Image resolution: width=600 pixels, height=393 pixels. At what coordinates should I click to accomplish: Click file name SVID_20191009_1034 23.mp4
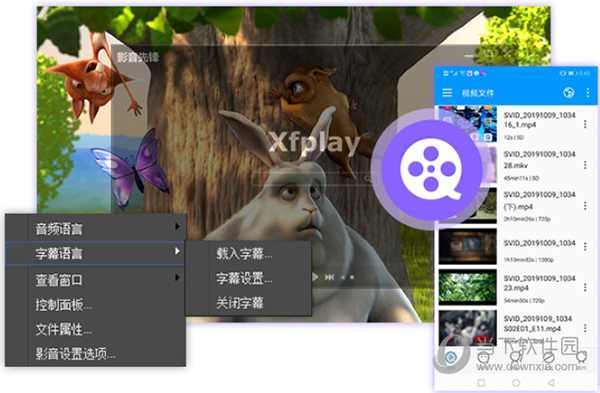(x=540, y=283)
